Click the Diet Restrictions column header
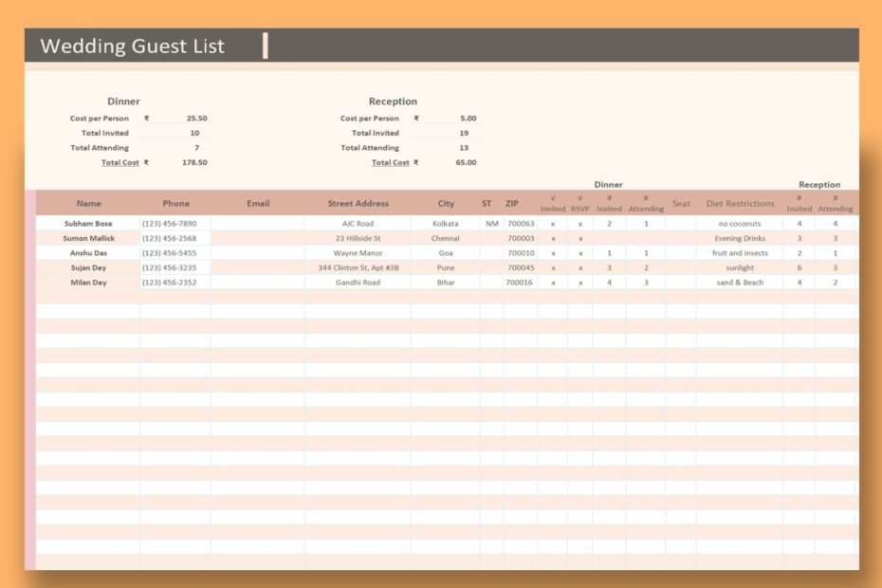Image resolution: width=882 pixels, height=588 pixels. coord(740,203)
